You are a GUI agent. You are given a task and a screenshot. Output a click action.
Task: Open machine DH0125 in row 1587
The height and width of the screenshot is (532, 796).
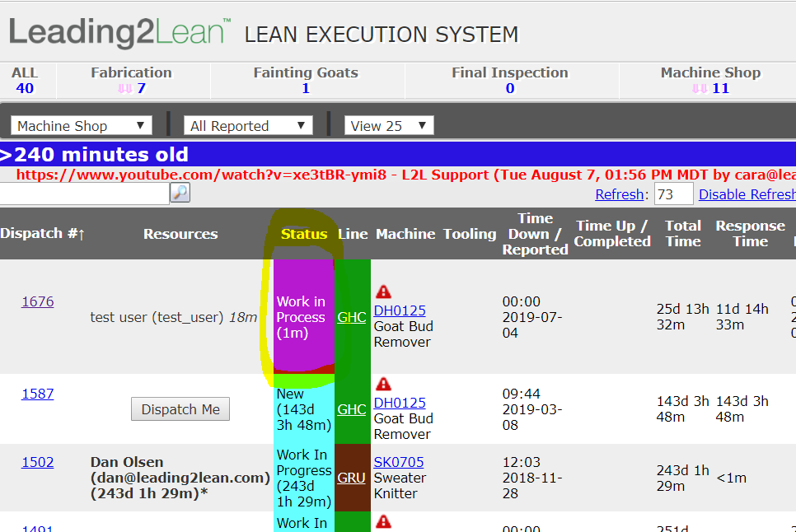tap(400, 404)
